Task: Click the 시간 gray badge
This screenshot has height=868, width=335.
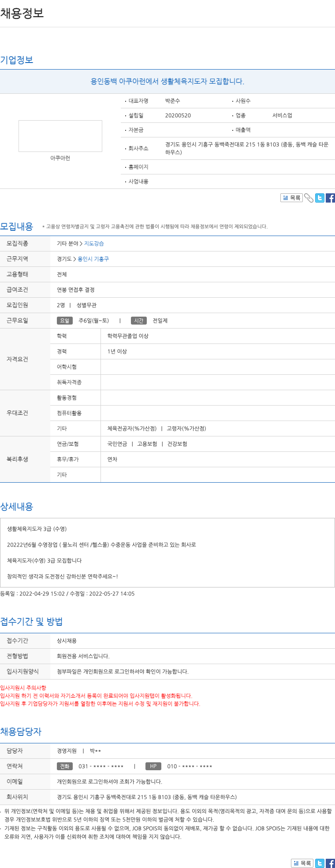Action: click(x=139, y=321)
